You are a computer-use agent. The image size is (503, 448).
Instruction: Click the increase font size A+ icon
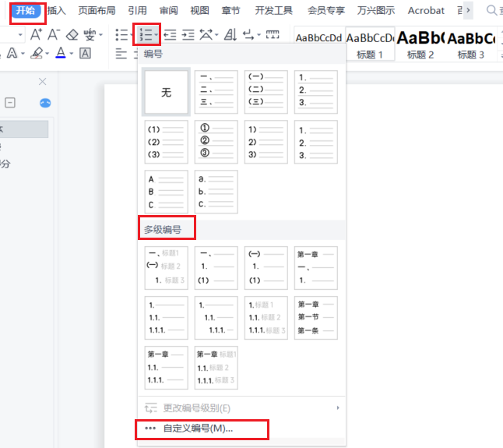(37, 34)
